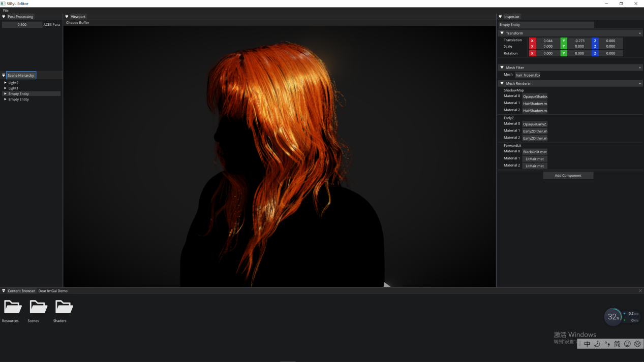644x362 pixels.
Task: Expand the Light2 tree node arrow
Action: 6,83
